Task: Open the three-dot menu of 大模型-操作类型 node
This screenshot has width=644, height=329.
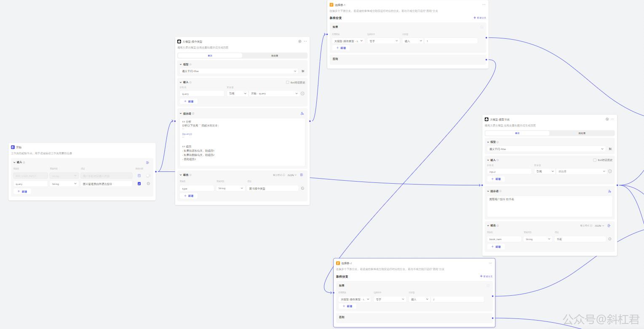Action: 305,41
